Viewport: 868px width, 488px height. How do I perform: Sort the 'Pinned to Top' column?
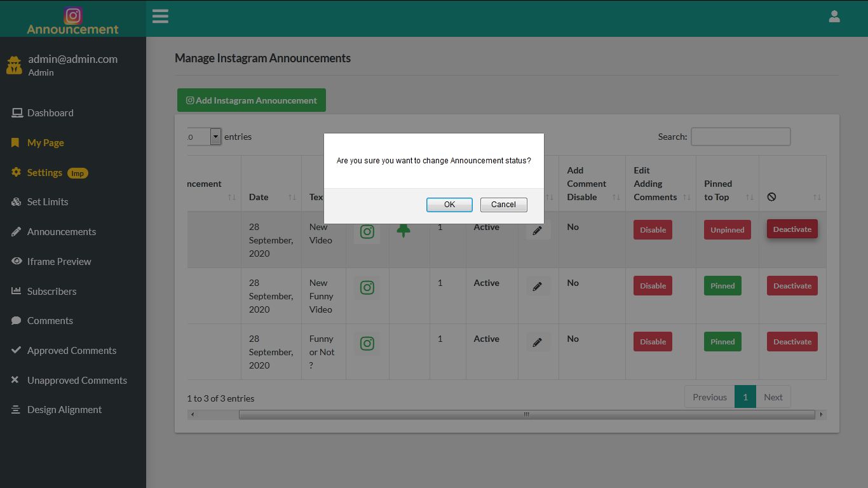click(x=749, y=196)
